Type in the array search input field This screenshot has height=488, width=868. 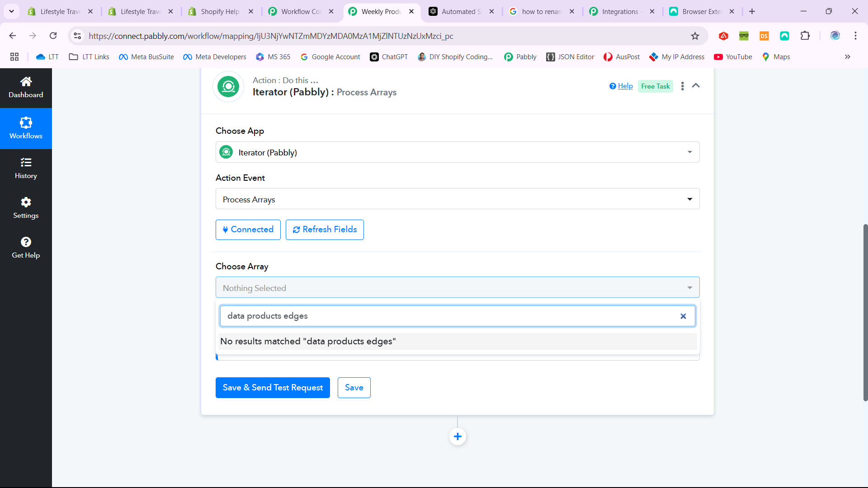coord(457,316)
